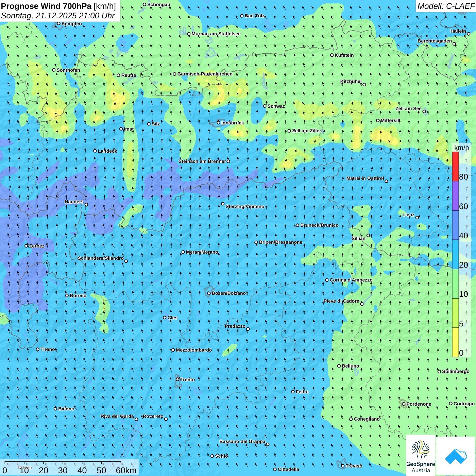This screenshot has width=476, height=476.
Task: Click the Codroipo label
Action: tap(464, 404)
